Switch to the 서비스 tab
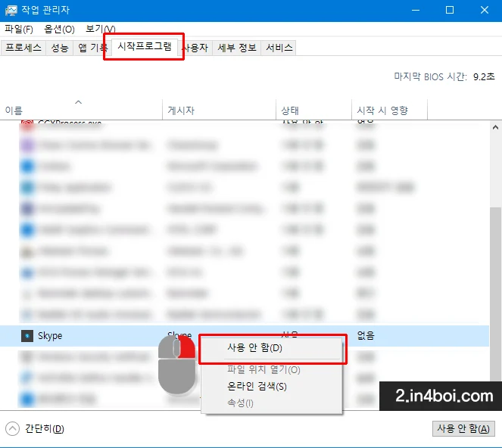The width and height of the screenshot is (502, 448). pyautogui.click(x=279, y=48)
